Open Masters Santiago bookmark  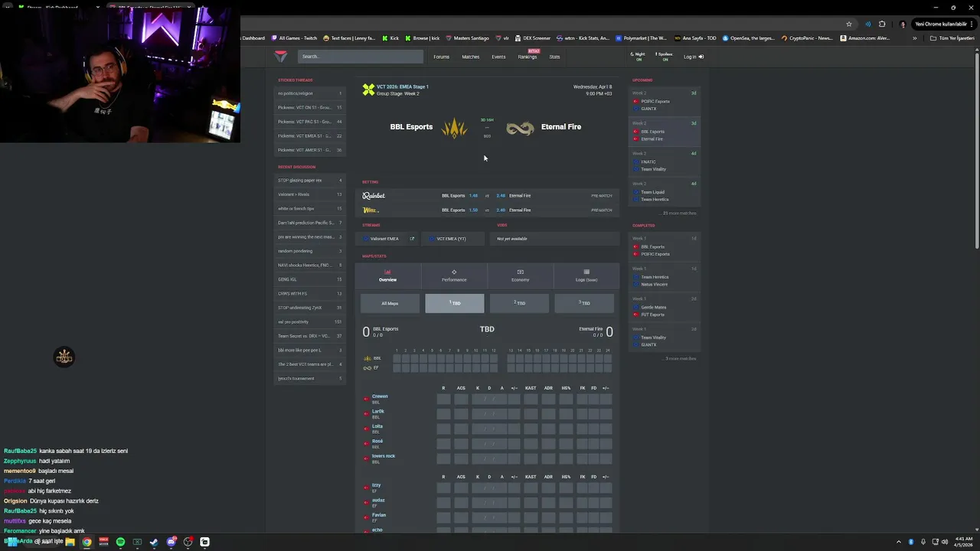tap(468, 38)
